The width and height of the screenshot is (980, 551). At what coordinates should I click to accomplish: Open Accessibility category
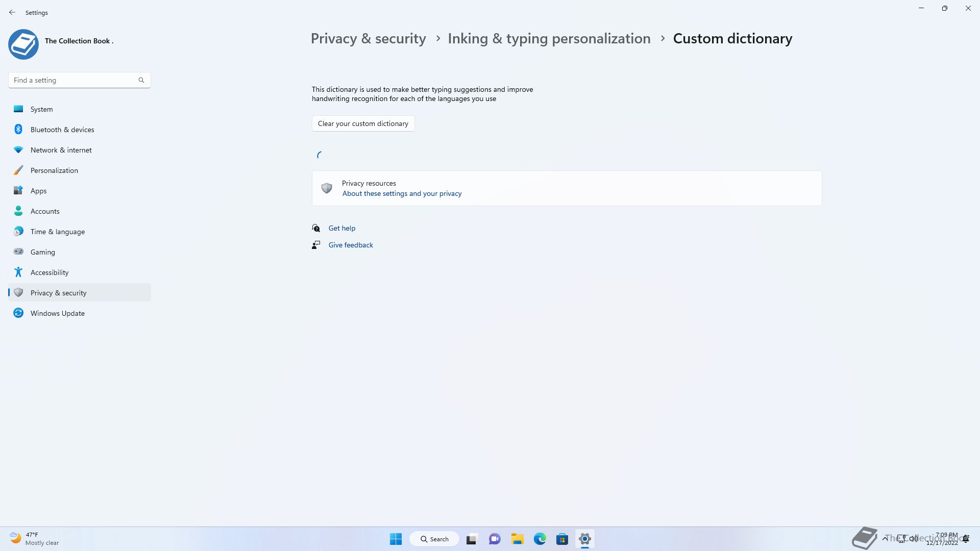[x=79, y=272]
